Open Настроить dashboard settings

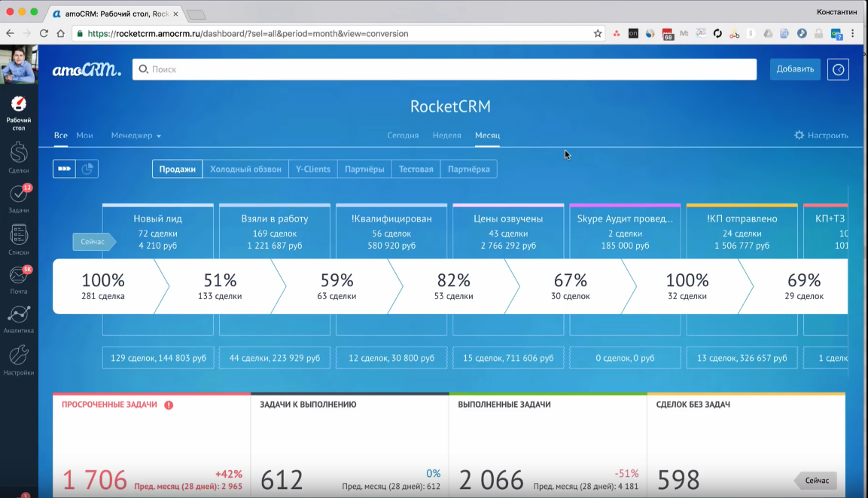[821, 136]
